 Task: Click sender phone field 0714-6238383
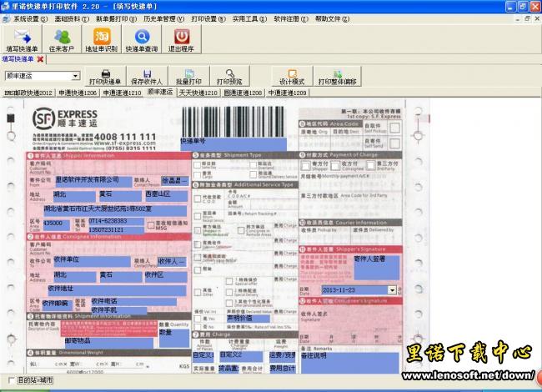[116, 221]
